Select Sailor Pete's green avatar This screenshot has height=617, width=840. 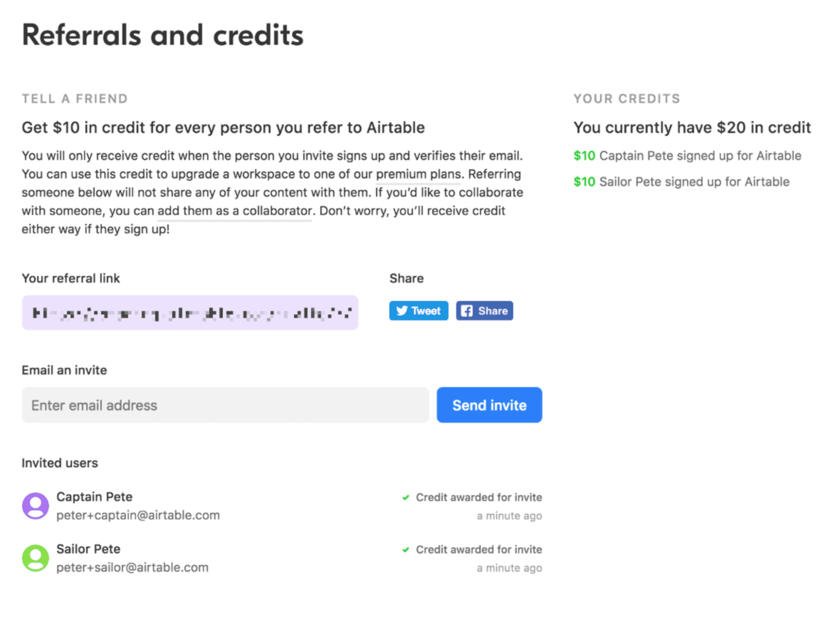click(x=35, y=558)
